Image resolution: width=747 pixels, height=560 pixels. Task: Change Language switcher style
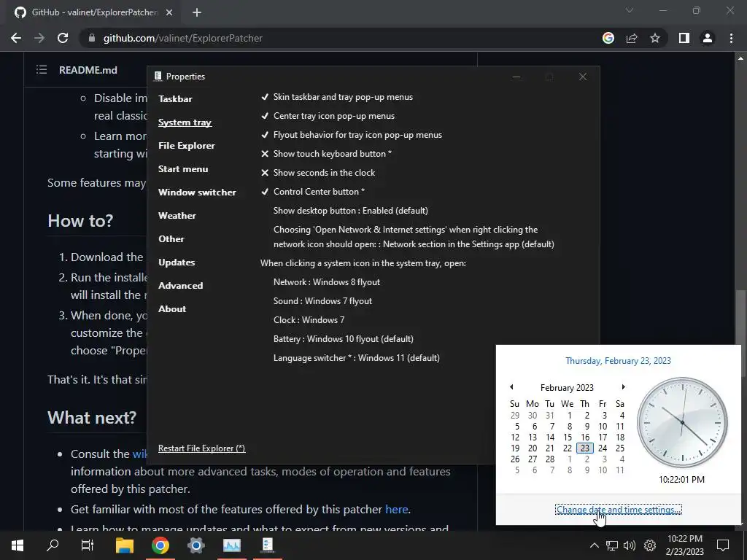(356, 358)
